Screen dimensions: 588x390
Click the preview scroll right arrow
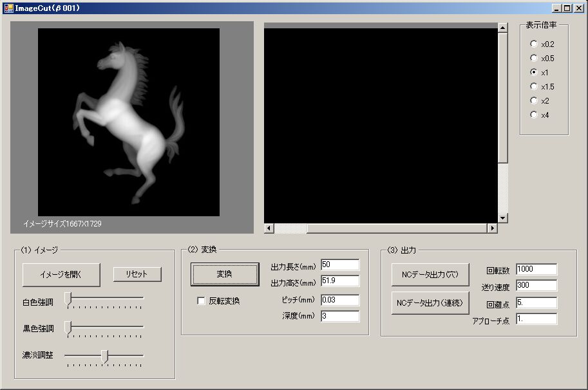tap(493, 228)
